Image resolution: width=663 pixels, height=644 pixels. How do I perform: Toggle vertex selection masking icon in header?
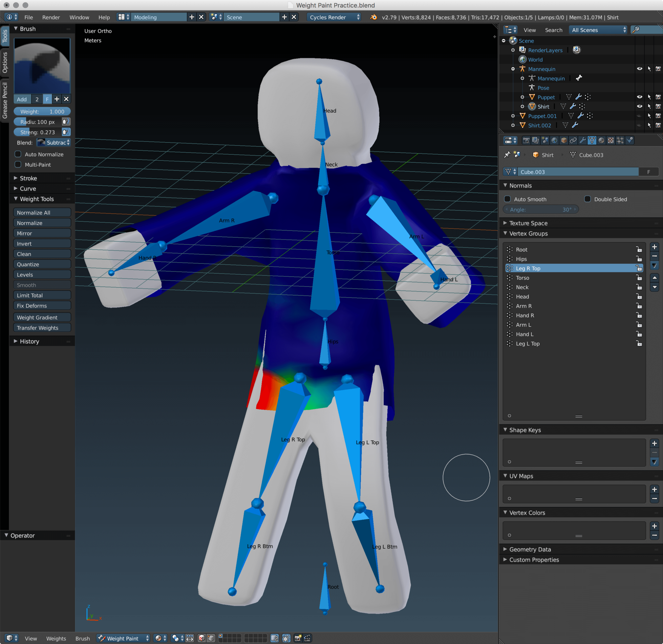point(211,638)
